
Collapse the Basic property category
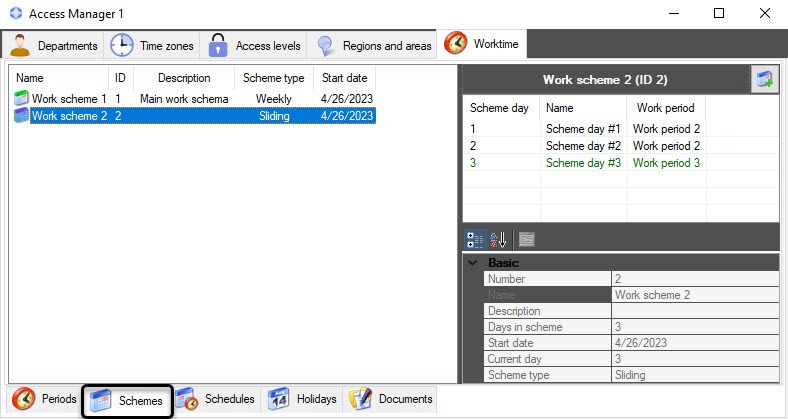tap(472, 263)
